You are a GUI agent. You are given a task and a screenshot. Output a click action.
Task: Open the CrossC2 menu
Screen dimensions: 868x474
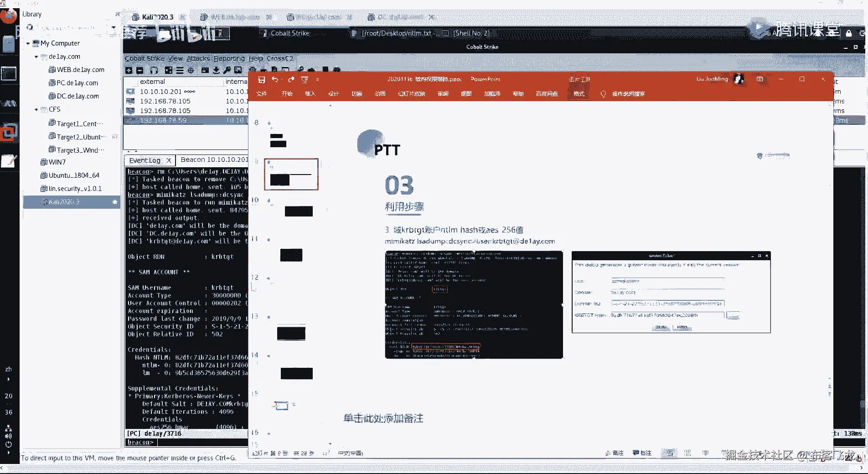(x=280, y=58)
